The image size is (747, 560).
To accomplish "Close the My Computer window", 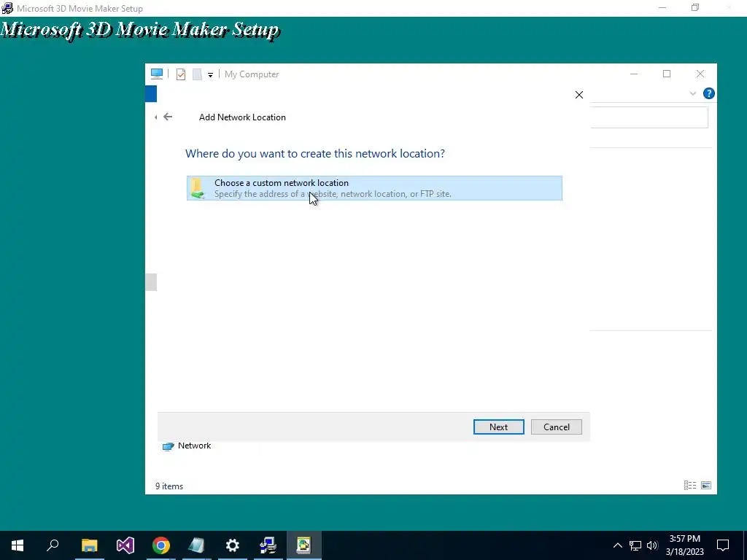I will tap(700, 74).
